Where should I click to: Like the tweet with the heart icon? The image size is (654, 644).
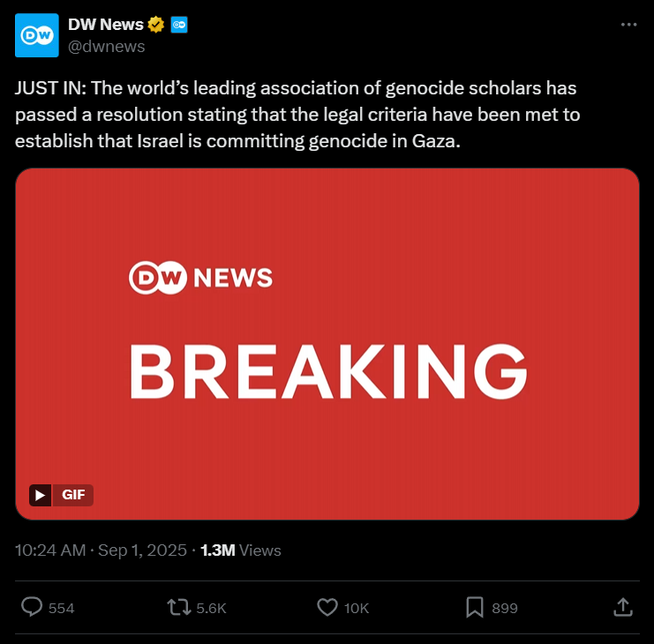coord(327,607)
